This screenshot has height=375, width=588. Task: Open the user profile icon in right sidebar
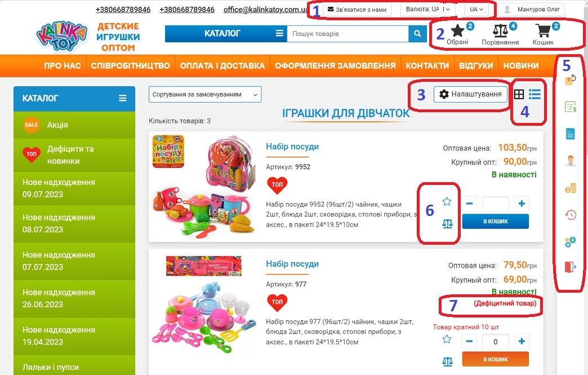click(x=571, y=161)
